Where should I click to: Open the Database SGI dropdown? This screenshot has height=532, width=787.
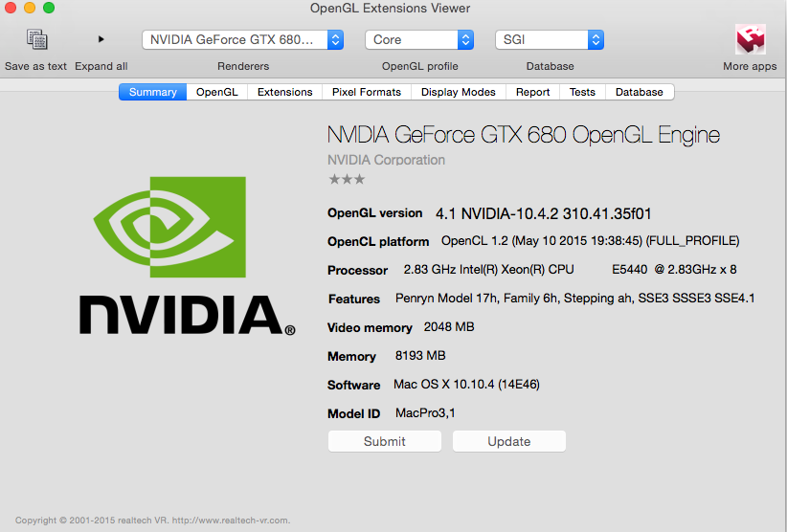pyautogui.click(x=550, y=39)
